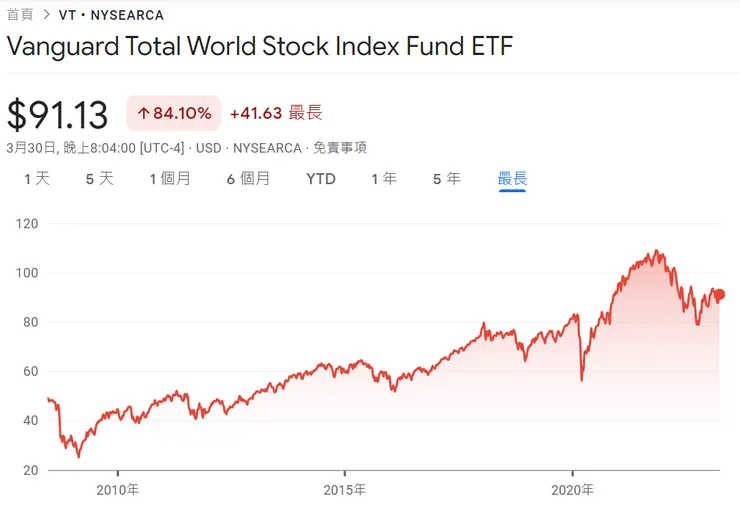
Task: Click the 首頁 breadcrumb link
Action: (x=20, y=15)
